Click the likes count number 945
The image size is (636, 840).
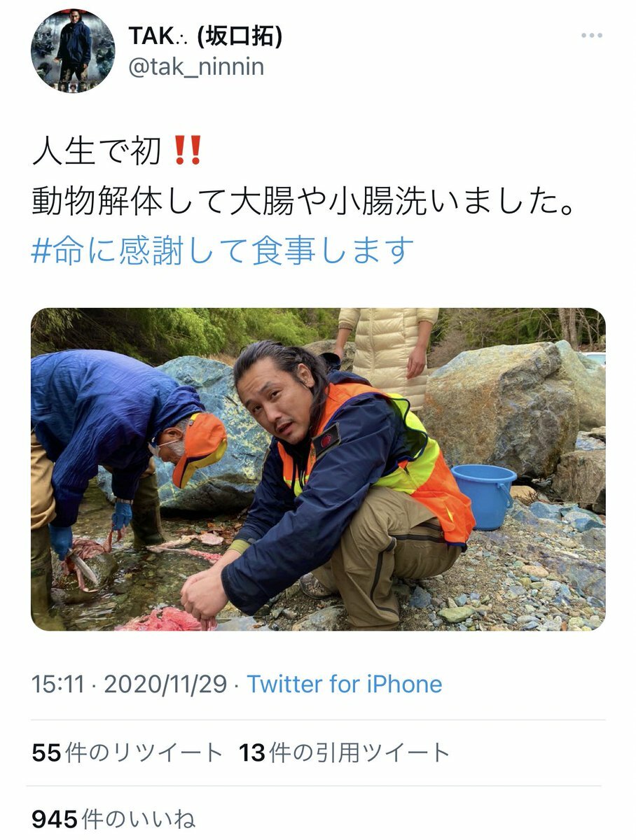click(55, 820)
